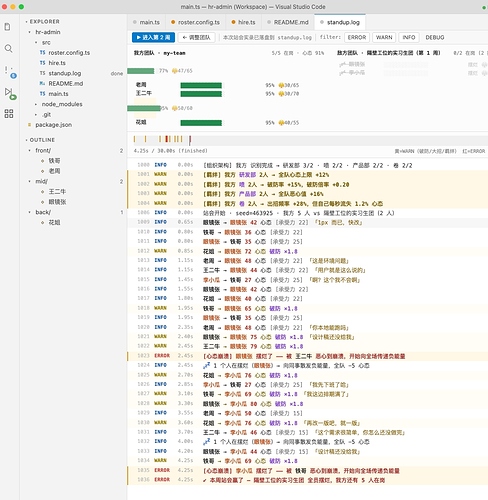Open the Search view in activity bar
The image size is (488, 500).
(x=9, y=49)
